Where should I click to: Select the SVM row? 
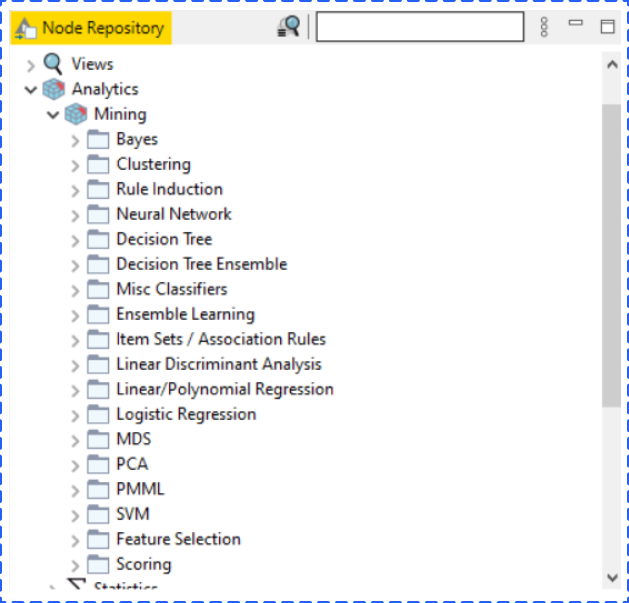pos(133,514)
